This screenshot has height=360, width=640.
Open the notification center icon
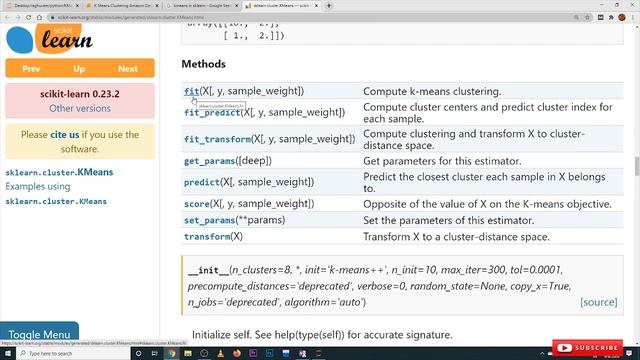(629, 353)
